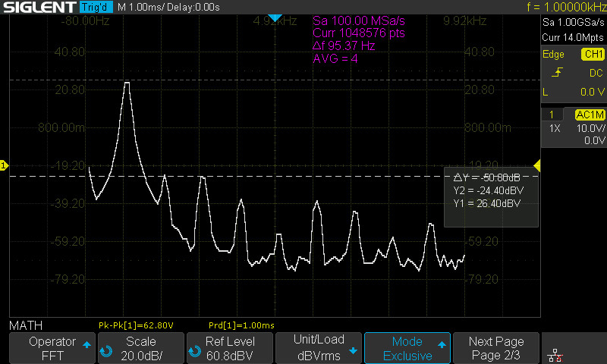
Task: Click the rising edge slope icon
Action: click(557, 72)
